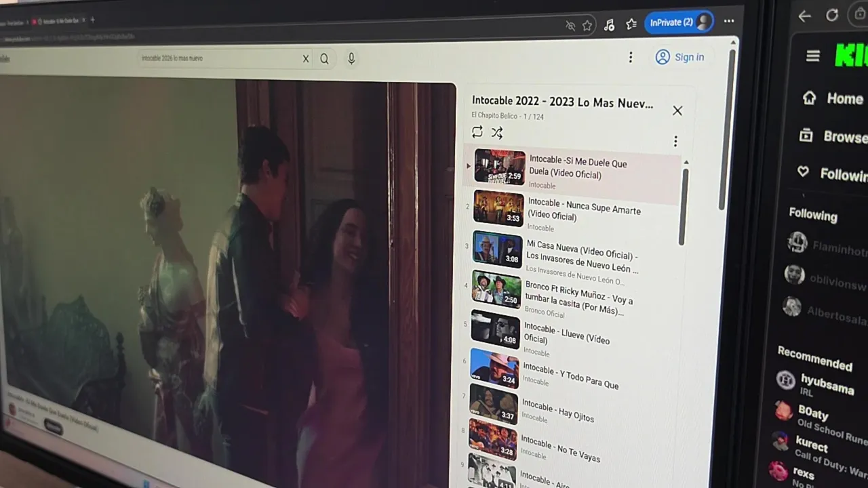Click B0aty avatar icon in Kick
The width and height of the screenshot is (868, 488).
click(x=784, y=411)
